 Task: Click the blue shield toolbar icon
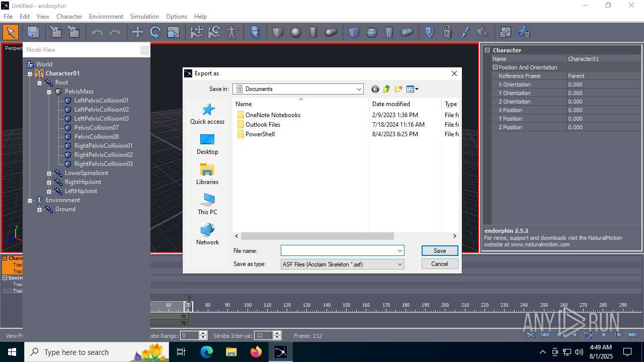430,33
